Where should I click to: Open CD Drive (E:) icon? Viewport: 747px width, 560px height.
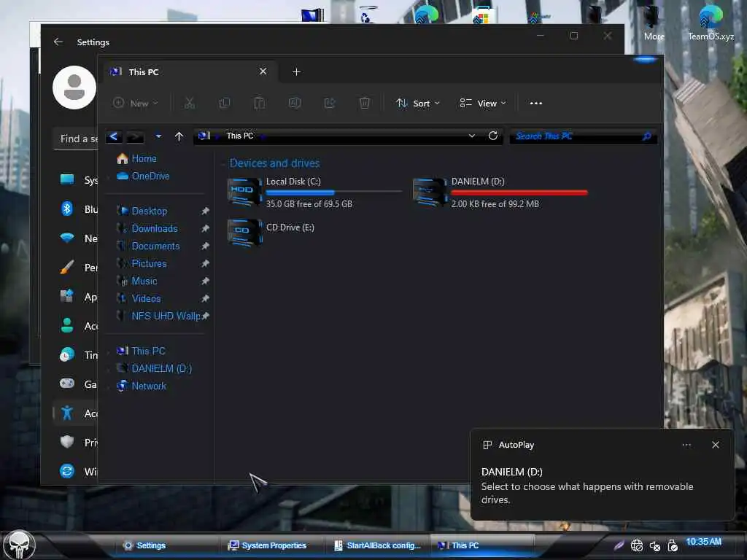(x=245, y=233)
